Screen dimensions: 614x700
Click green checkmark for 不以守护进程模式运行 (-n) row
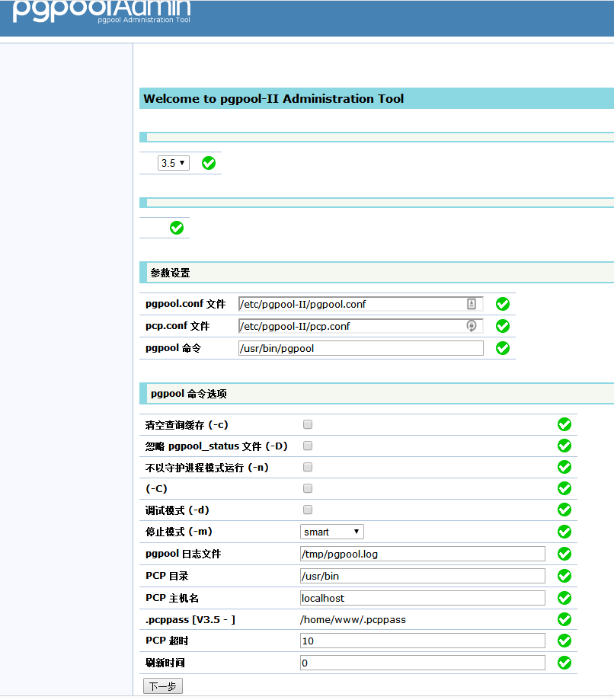click(x=564, y=467)
